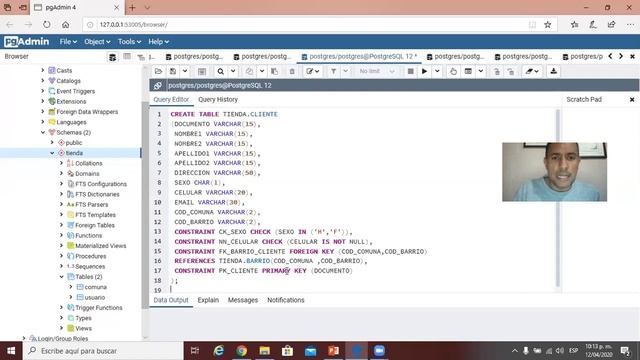Click the browser Refresh button
Viewport: 640px width, 360px height.
(47, 24)
